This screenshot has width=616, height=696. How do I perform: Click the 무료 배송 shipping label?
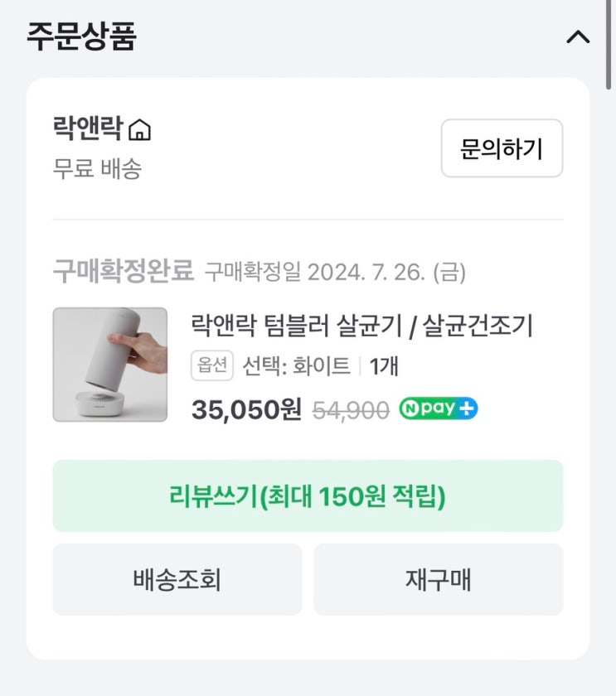coord(97,169)
